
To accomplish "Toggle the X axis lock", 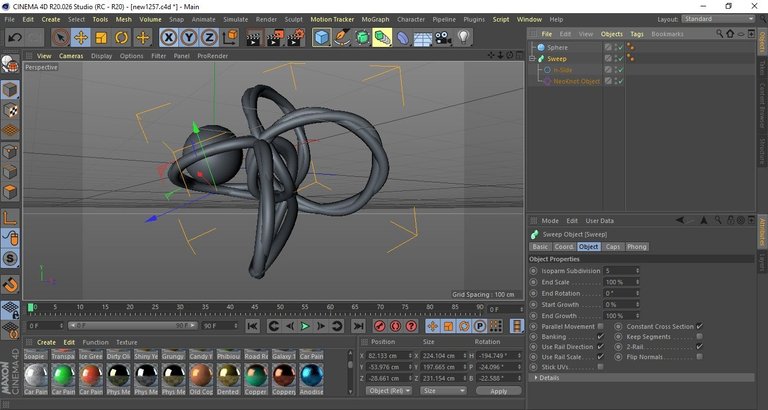I will click(x=168, y=37).
